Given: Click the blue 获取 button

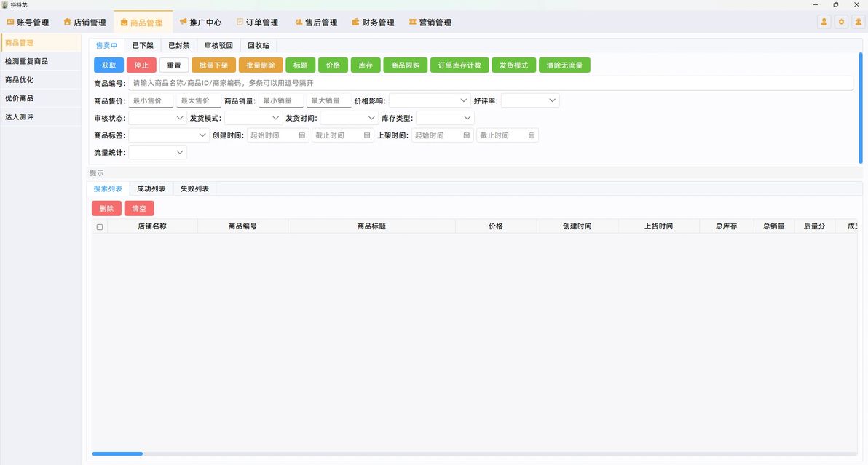Looking at the screenshot, I should [109, 65].
